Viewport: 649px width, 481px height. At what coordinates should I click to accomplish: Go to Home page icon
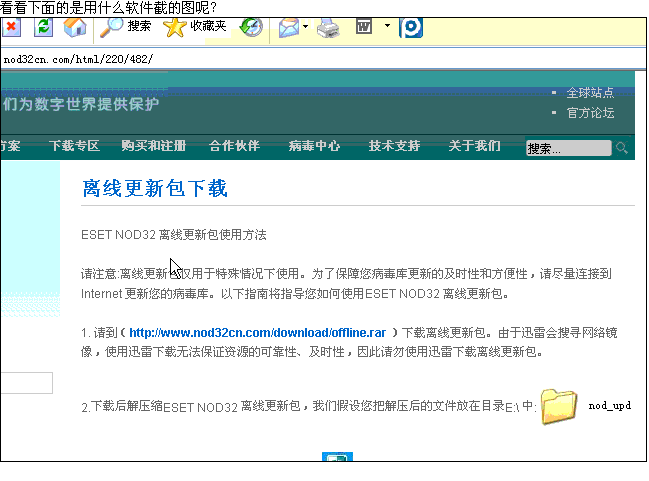coord(75,27)
